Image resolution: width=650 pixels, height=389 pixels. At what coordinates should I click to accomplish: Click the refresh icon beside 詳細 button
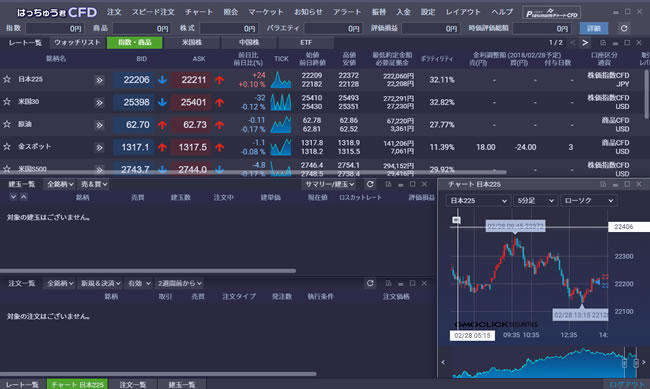[x=624, y=28]
